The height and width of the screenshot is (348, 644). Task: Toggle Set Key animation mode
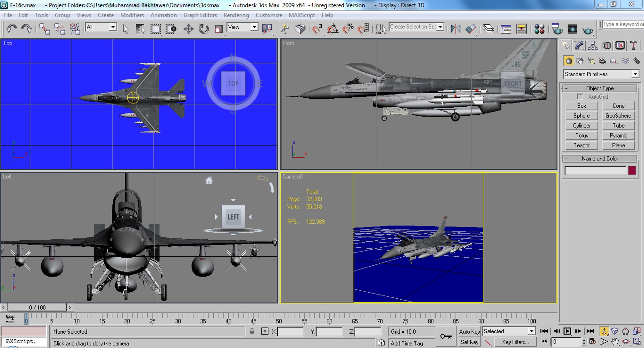(x=469, y=342)
